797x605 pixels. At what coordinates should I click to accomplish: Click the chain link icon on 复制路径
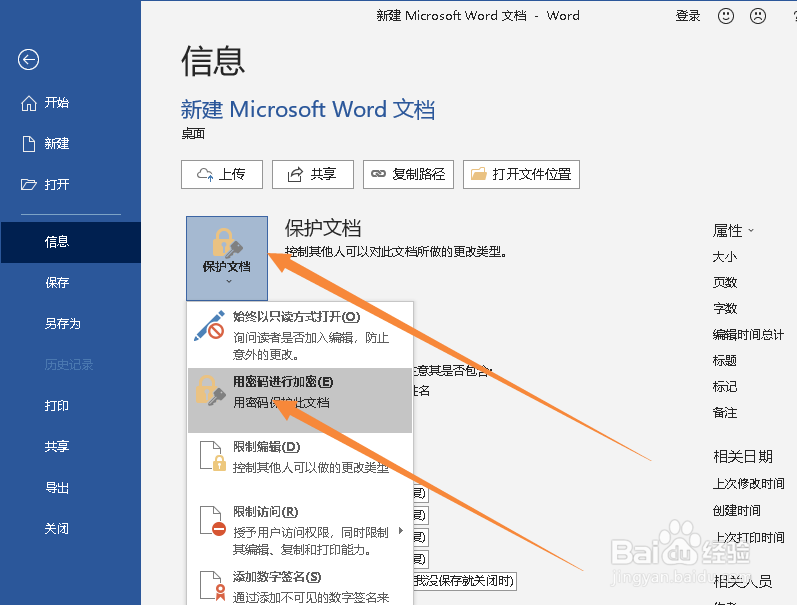point(378,174)
